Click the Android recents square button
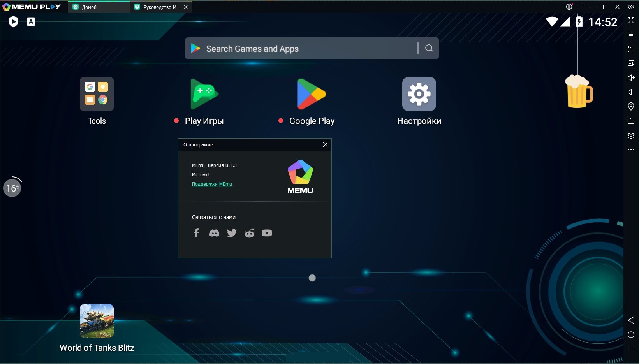The image size is (639, 364). click(631, 349)
